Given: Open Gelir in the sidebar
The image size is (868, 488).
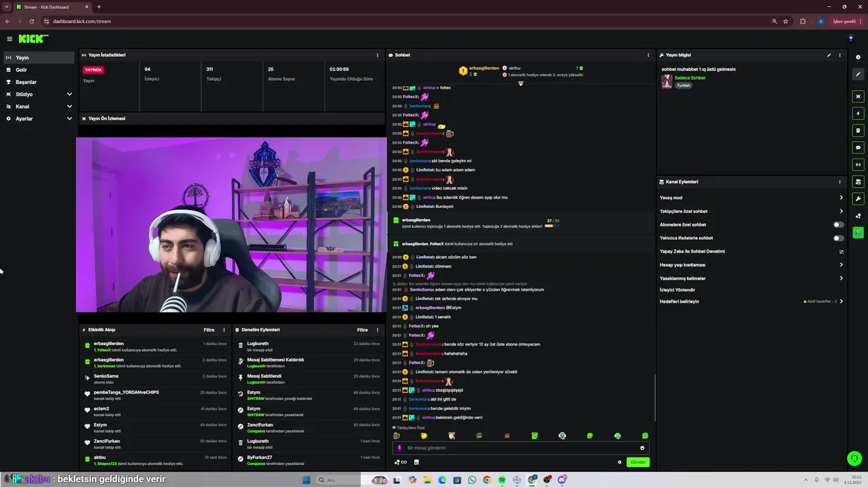Looking at the screenshot, I should 39,70.
